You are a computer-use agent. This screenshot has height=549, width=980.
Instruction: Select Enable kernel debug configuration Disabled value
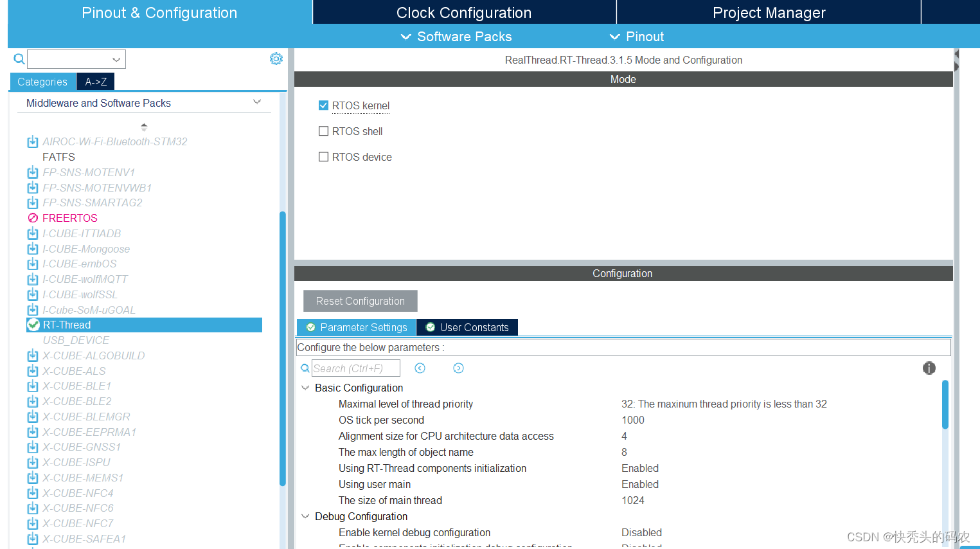click(x=641, y=532)
